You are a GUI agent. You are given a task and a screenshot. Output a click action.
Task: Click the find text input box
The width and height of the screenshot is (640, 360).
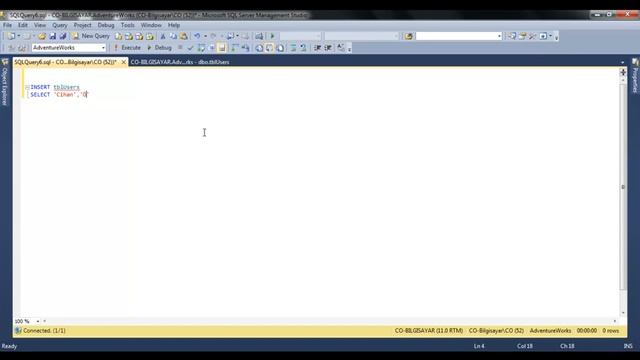coord(456,36)
